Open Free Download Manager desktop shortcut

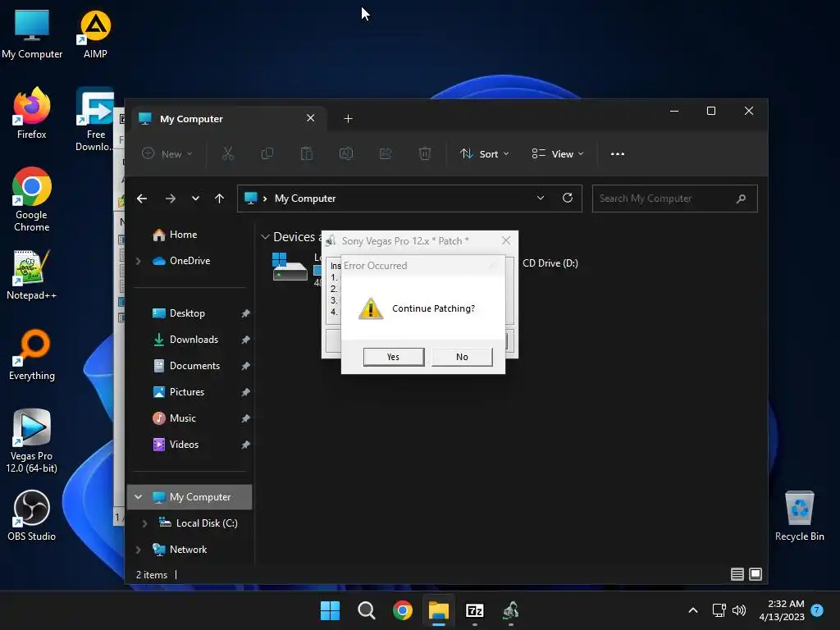tap(95, 120)
